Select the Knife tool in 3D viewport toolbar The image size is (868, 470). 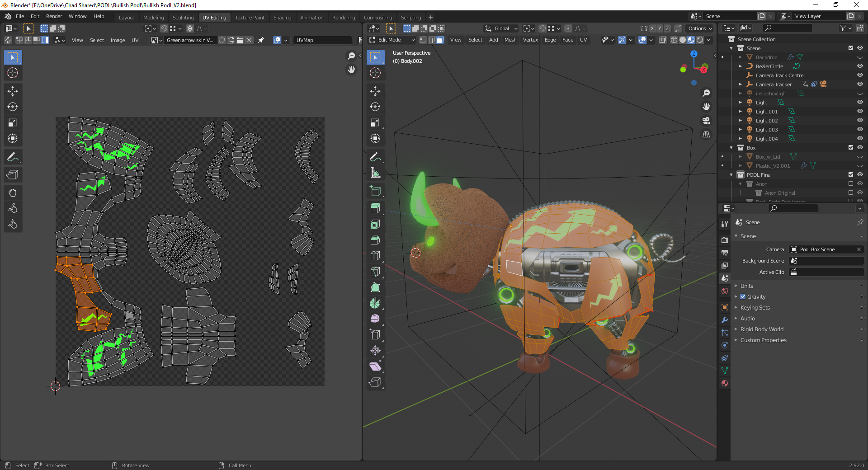(x=375, y=272)
